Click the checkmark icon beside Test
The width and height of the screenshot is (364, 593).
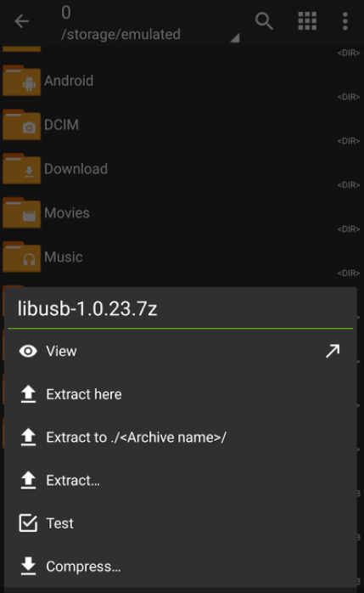click(28, 523)
